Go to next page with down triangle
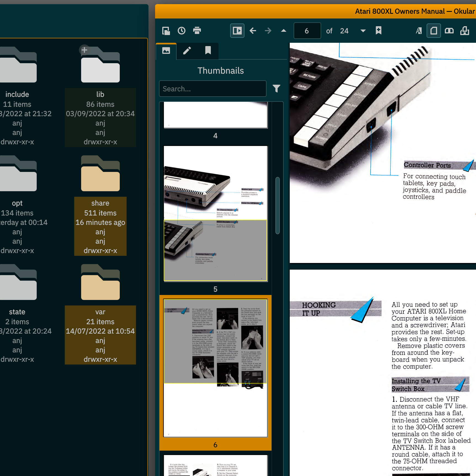Screen dimensions: 476x476 pyautogui.click(x=363, y=31)
